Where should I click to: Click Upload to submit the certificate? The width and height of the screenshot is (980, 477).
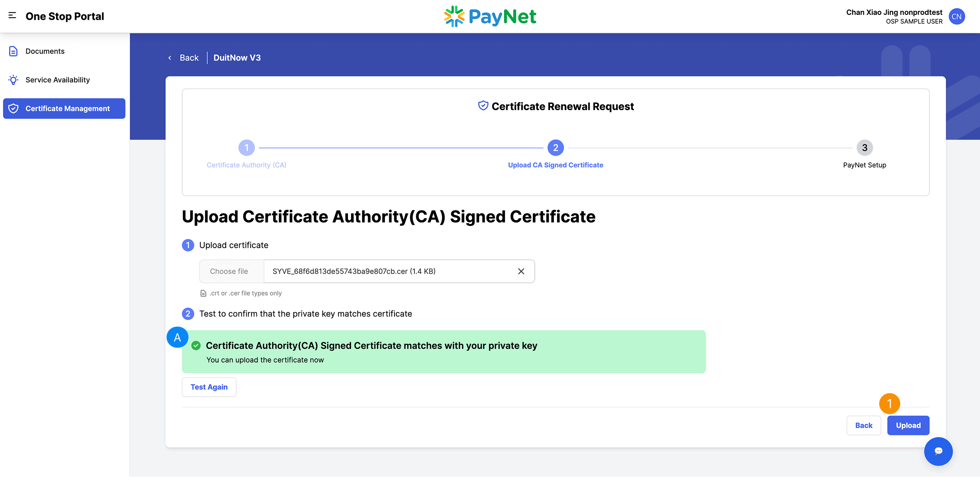click(908, 425)
